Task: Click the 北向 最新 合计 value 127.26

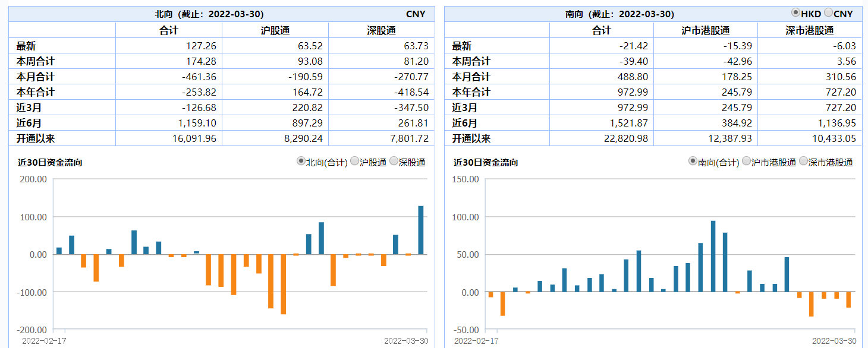Action: point(202,46)
